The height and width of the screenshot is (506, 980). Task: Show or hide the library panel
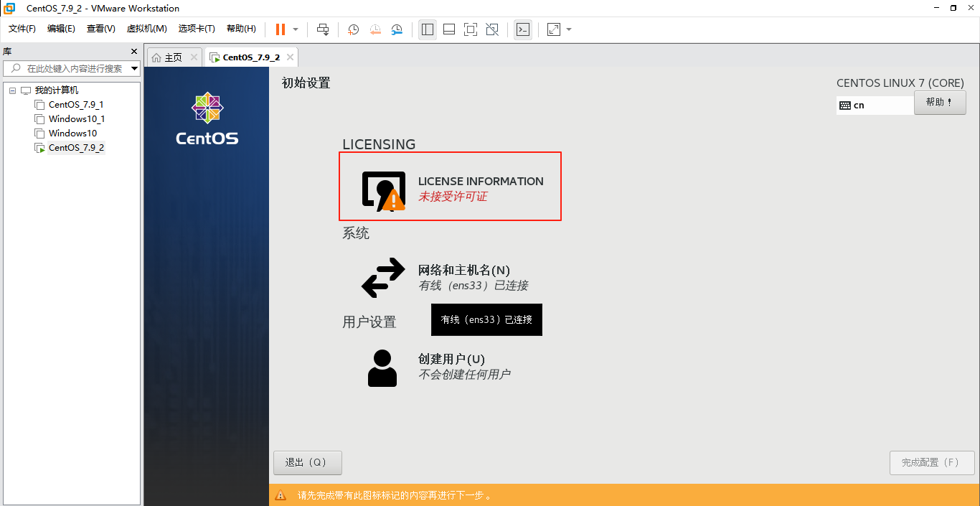427,29
